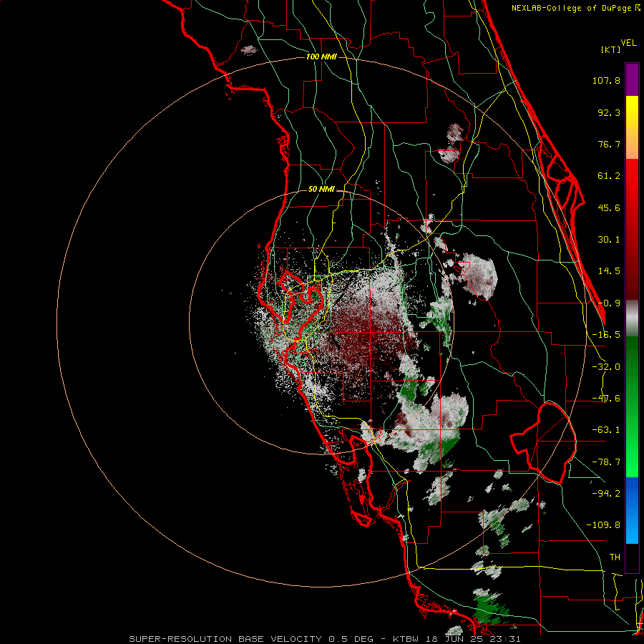Pick the blue segment of the color bar
The height and width of the screenshot is (644, 644).
632,510
